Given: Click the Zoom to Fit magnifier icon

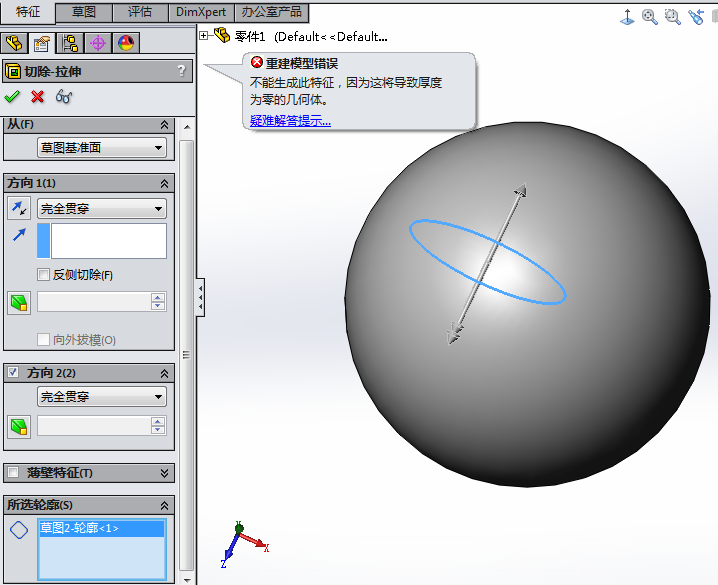Looking at the screenshot, I should point(650,17).
